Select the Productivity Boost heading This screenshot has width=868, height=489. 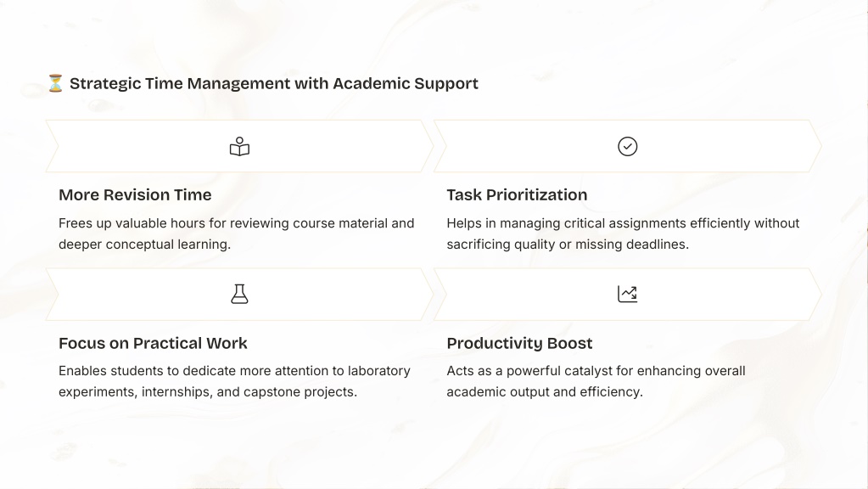[x=519, y=343]
